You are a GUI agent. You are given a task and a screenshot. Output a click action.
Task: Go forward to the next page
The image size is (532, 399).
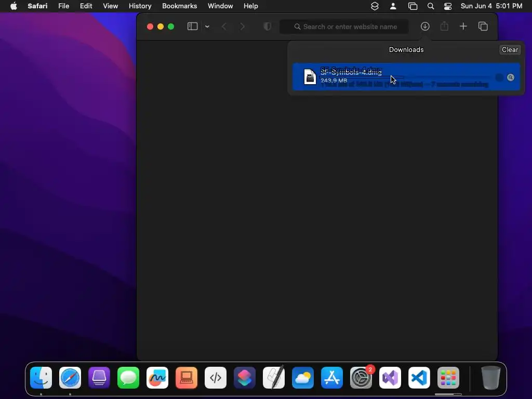click(x=242, y=26)
